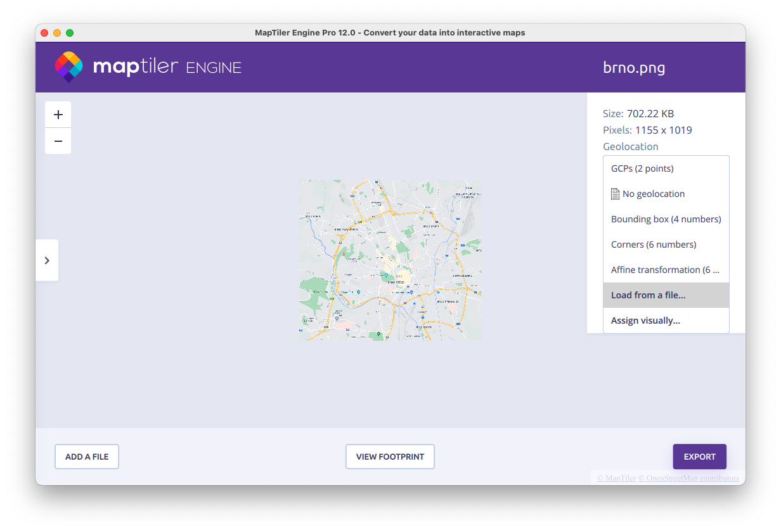This screenshot has height=532, width=781.
Task: Open the © MapTiler attribution link
Action: pyautogui.click(x=616, y=478)
